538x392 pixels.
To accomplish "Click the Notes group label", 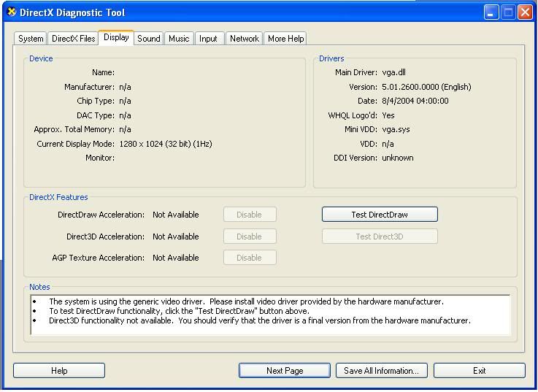I will tap(39, 287).
